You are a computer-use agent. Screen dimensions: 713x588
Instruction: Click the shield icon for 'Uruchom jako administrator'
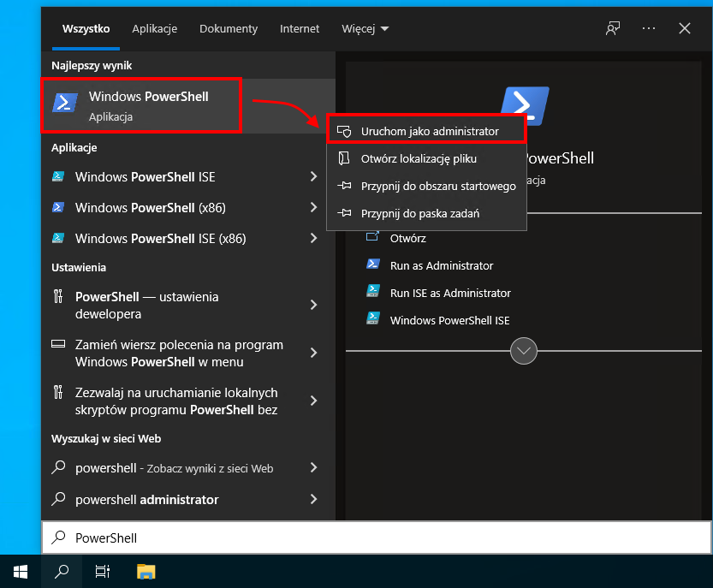pyautogui.click(x=344, y=132)
